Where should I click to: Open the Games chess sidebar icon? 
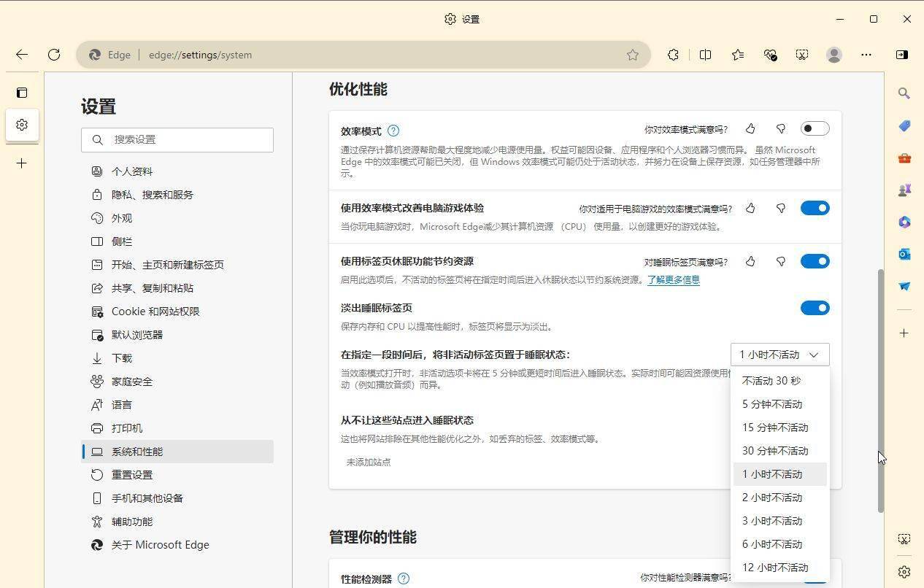click(904, 190)
